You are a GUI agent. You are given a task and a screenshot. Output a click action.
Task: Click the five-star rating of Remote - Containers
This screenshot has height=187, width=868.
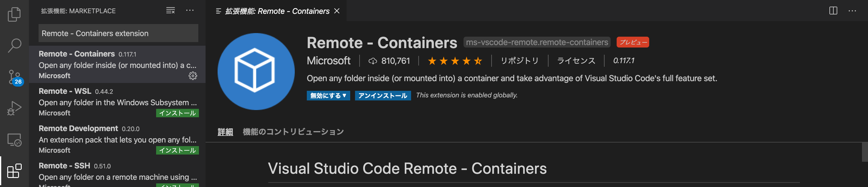(455, 61)
